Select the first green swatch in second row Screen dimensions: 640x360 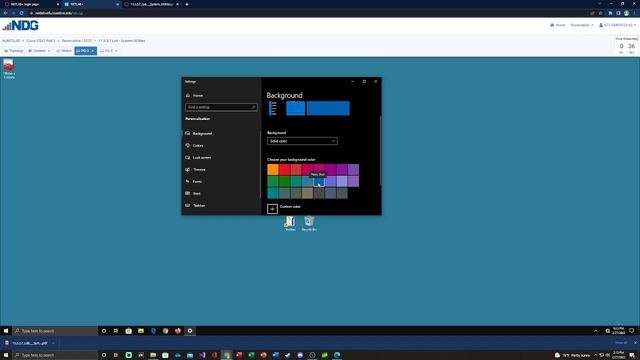coord(273,181)
